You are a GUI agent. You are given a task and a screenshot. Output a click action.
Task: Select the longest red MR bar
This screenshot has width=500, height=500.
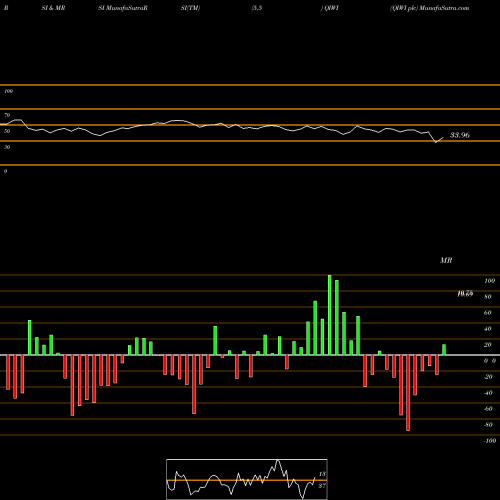[x=408, y=393]
